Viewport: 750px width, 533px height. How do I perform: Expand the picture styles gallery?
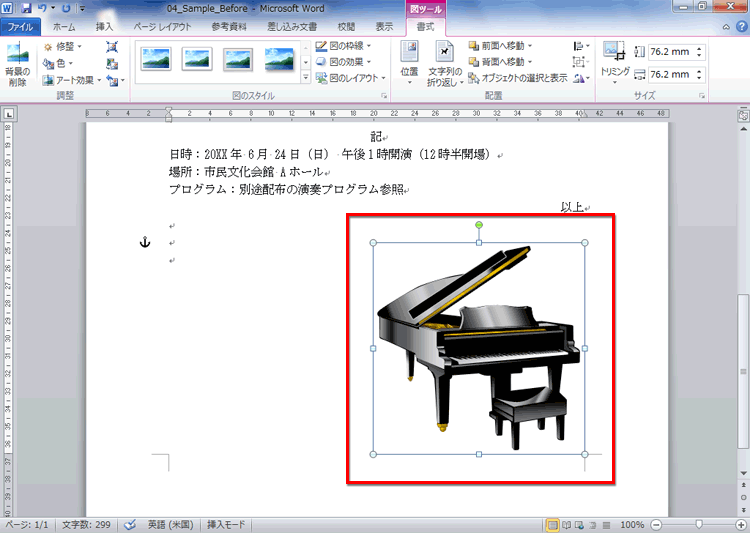[x=306, y=77]
